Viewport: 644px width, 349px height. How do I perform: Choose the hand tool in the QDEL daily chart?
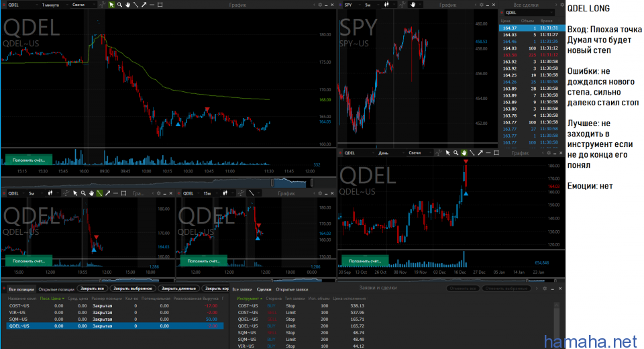464,153
